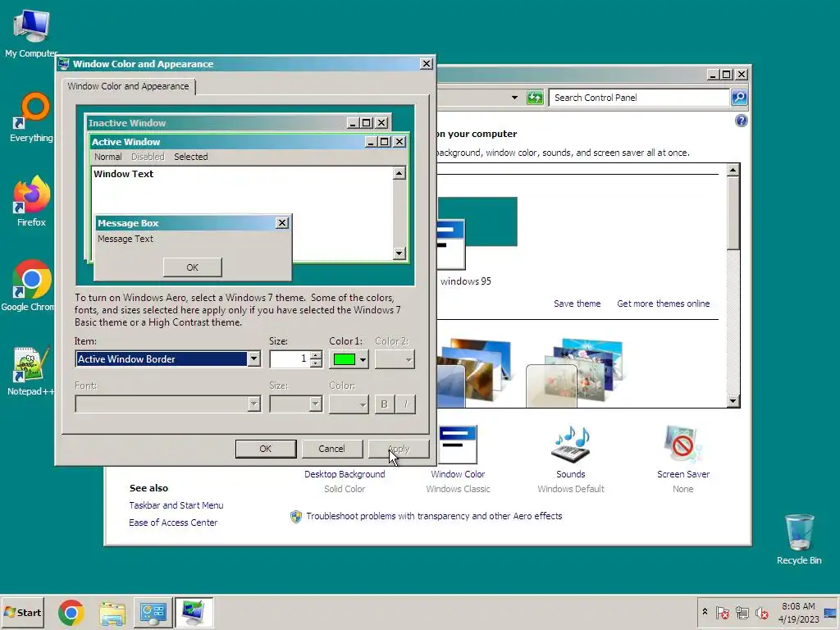
Task: Click OK in the Message Box preview
Action: coord(192,267)
